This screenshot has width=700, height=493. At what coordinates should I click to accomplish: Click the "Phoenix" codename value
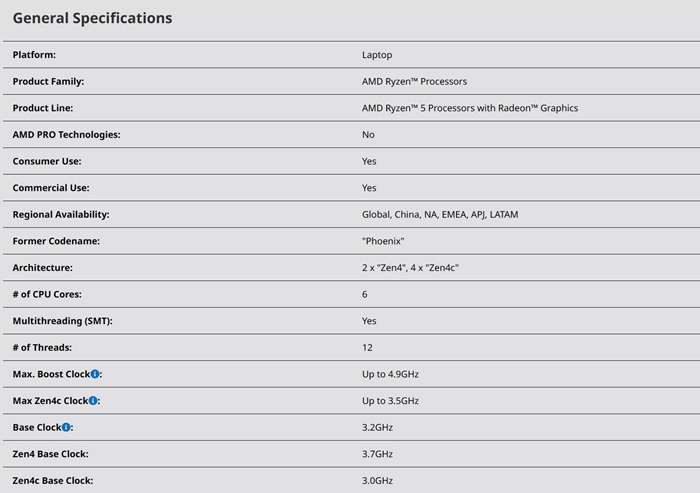pyautogui.click(x=383, y=241)
